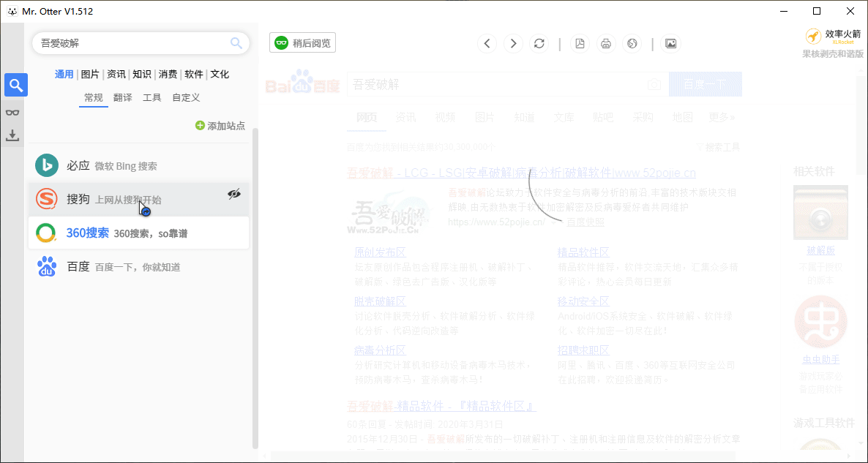Open the 原创发布区 link
This screenshot has width=868, height=463.
(381, 253)
